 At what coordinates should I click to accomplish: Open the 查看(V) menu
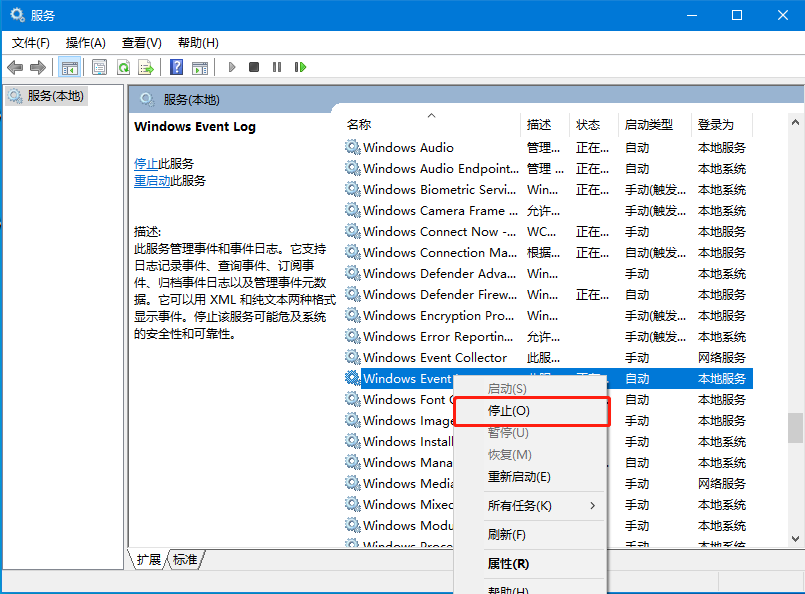[x=142, y=43]
